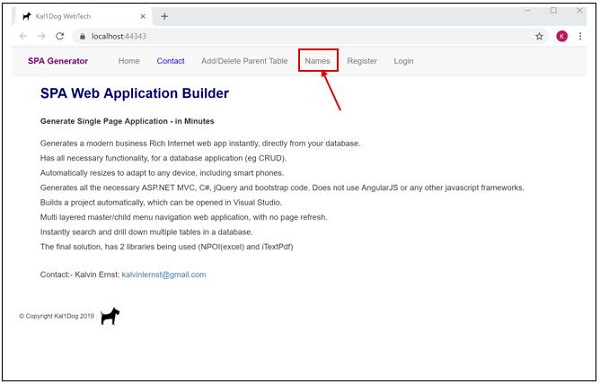Click the Register link
Screen dimensions: 600x384
[362, 61]
